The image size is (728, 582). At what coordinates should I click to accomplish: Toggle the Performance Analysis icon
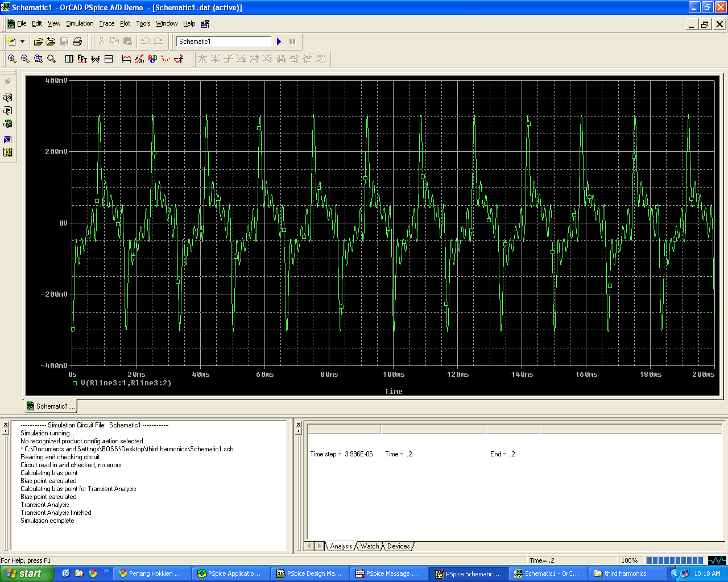click(96, 59)
